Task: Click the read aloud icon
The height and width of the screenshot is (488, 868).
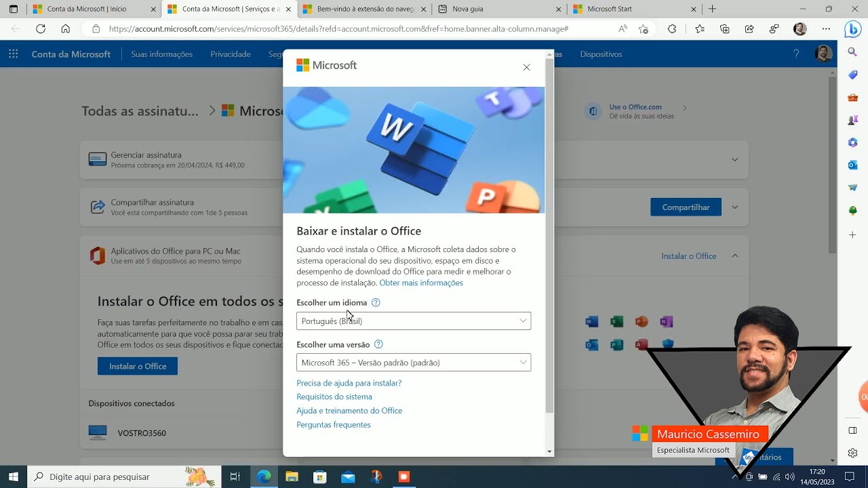Action: coord(623,29)
